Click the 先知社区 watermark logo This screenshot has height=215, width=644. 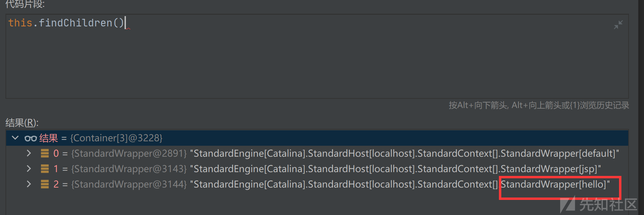tap(599, 205)
